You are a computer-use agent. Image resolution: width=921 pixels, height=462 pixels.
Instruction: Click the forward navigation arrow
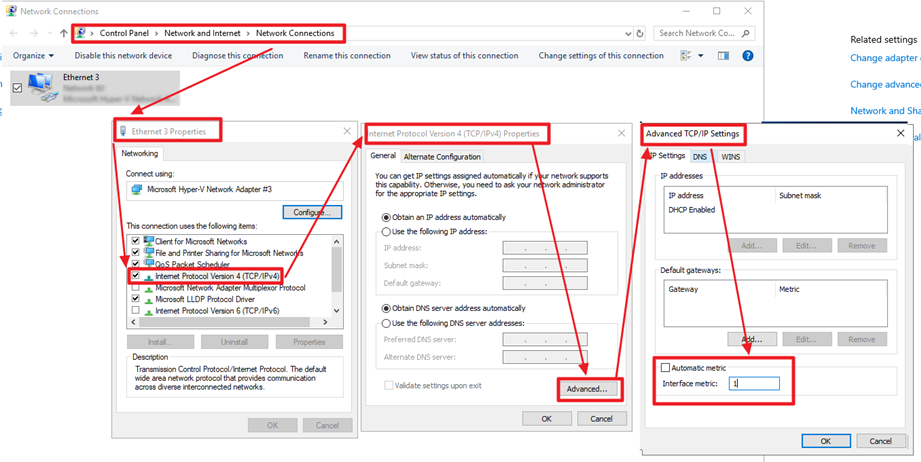coord(34,33)
